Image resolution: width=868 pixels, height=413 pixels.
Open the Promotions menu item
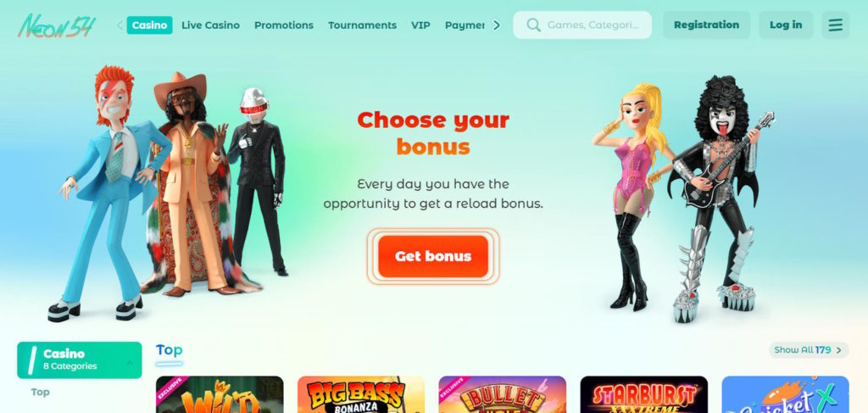pos(283,25)
